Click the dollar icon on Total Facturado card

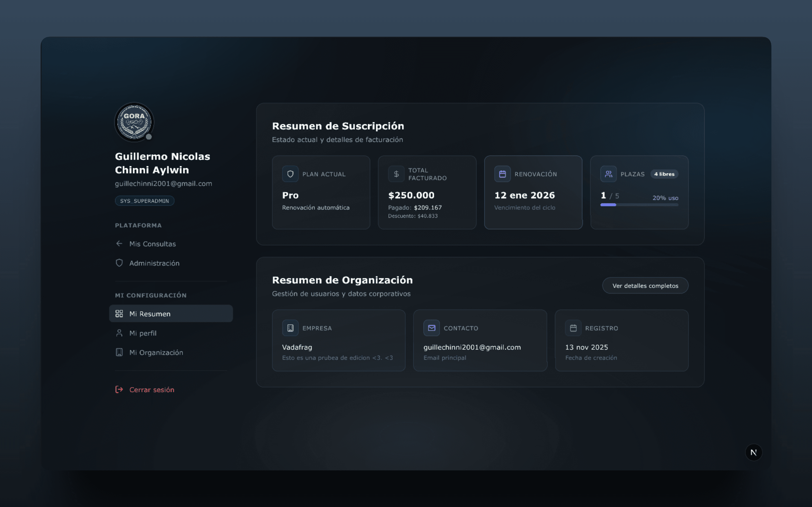click(396, 174)
